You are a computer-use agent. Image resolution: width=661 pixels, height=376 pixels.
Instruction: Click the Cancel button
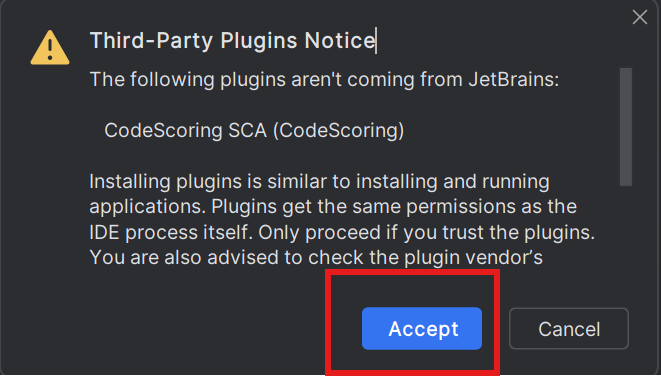(569, 329)
